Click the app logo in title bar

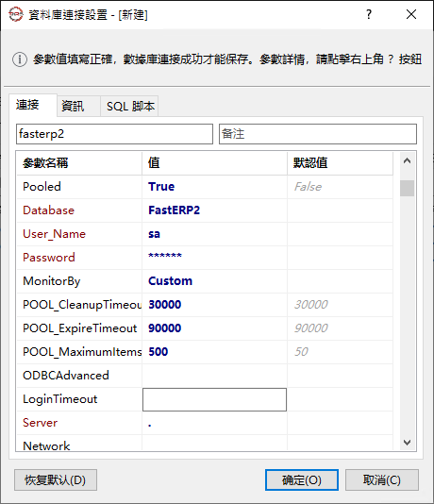coord(16,14)
